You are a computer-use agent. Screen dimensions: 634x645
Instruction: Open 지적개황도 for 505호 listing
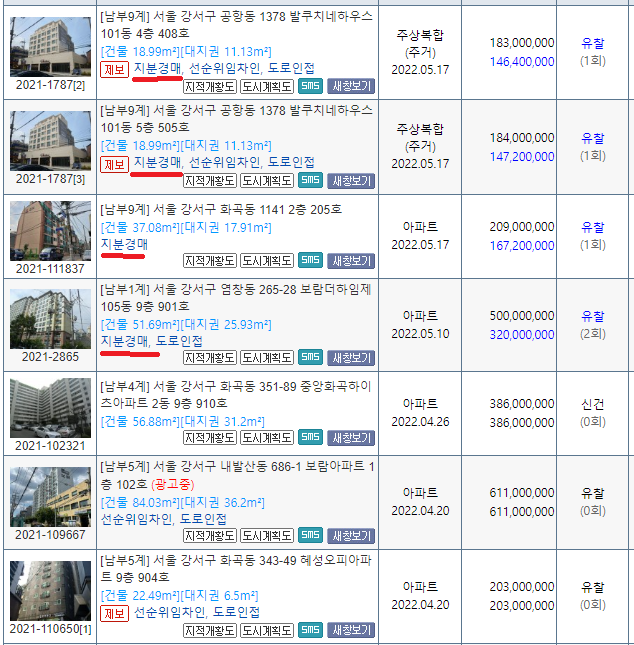click(x=210, y=181)
